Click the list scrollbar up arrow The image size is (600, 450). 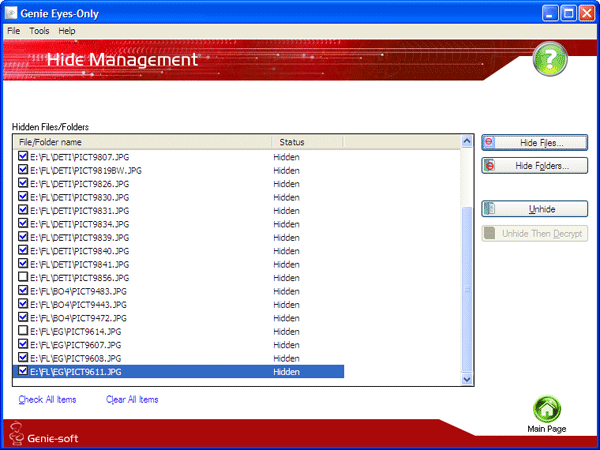[x=467, y=141]
